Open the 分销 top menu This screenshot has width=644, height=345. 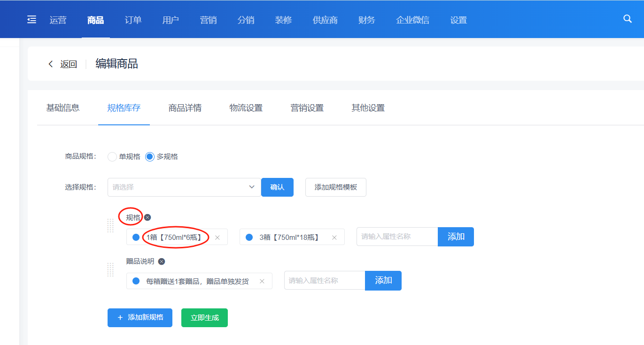[x=246, y=20]
